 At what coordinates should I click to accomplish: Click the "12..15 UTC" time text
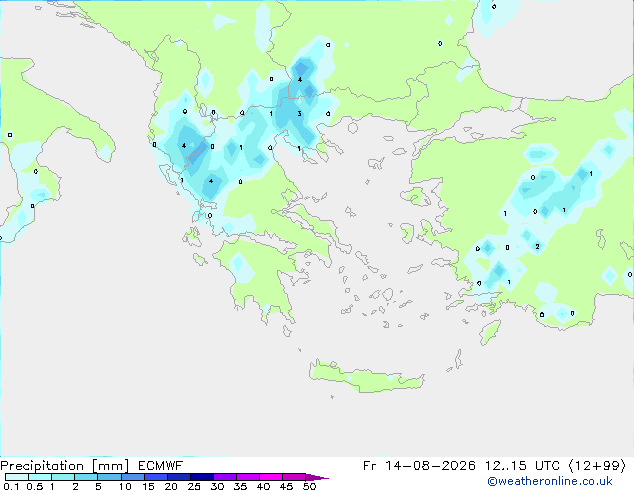(x=522, y=466)
